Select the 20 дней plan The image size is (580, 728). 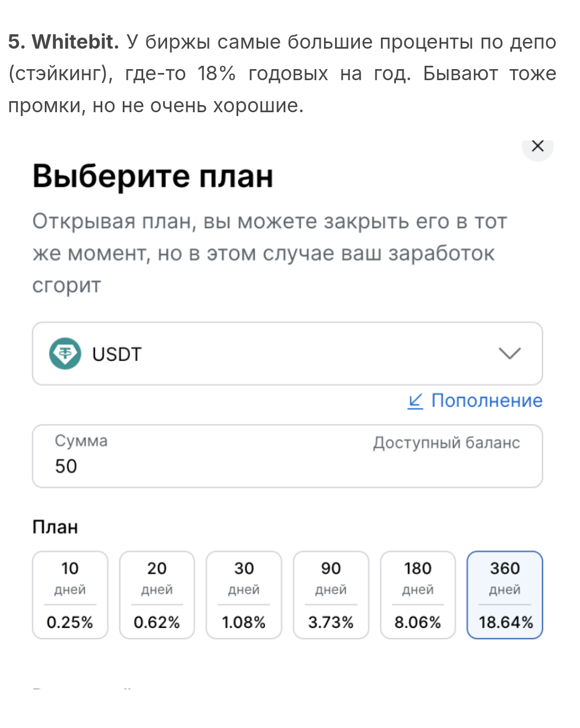tap(157, 595)
